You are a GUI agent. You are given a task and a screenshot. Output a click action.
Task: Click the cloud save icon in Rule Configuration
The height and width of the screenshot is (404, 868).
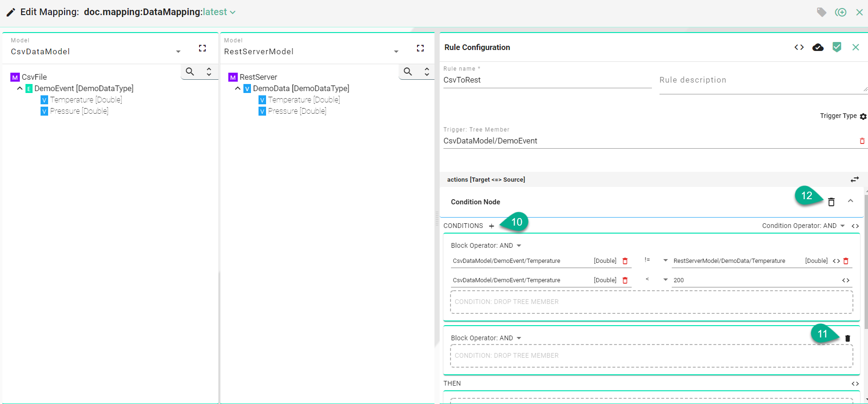[818, 47]
